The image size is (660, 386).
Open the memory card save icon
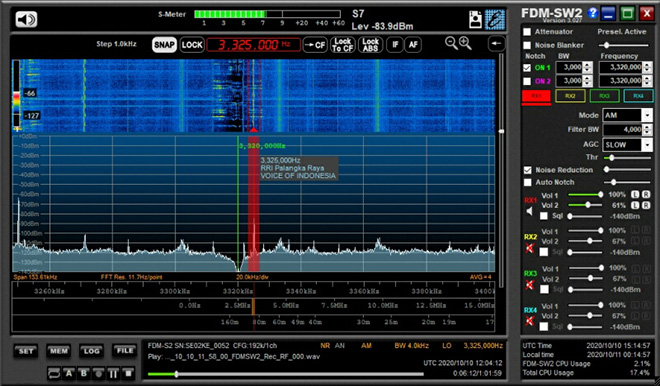[475, 19]
